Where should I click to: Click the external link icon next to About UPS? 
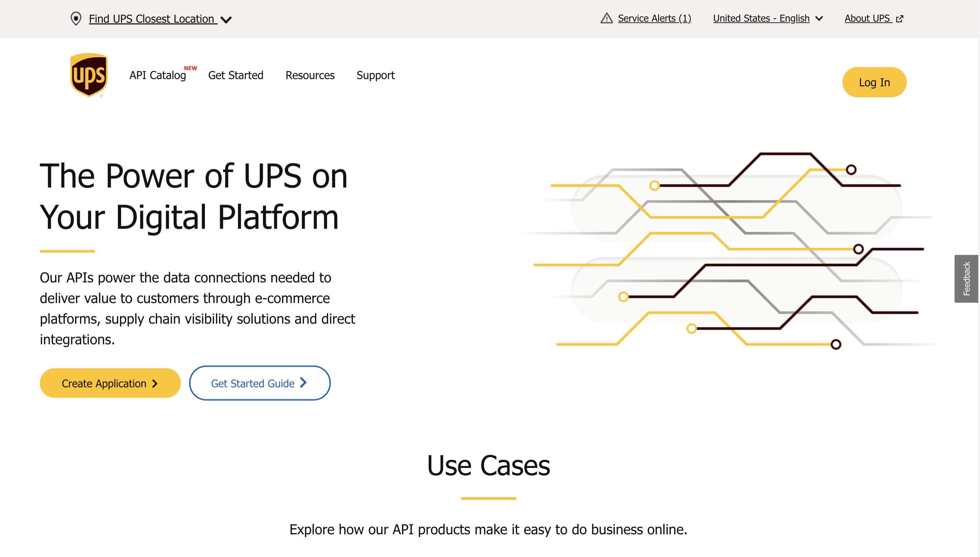pyautogui.click(x=900, y=18)
